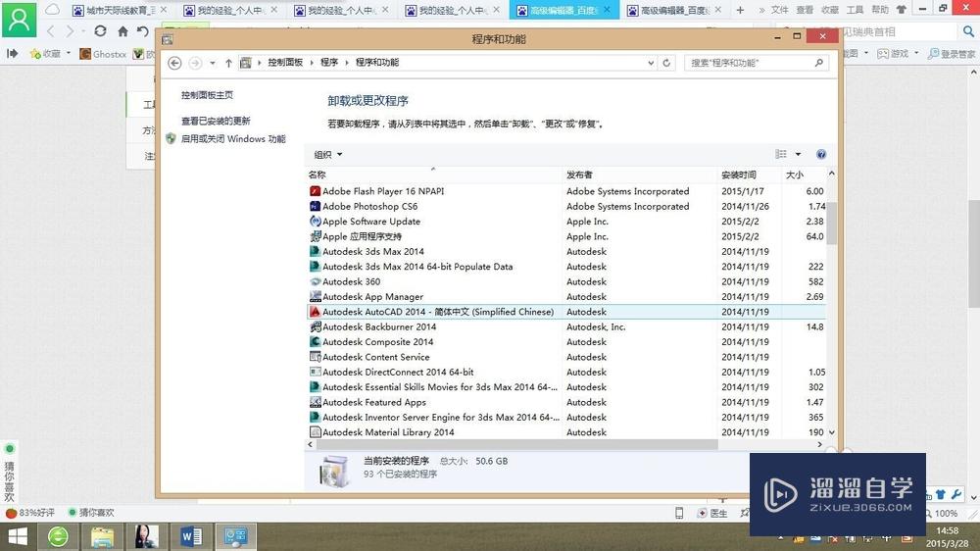Click the Autodesk Backburner 2014 icon
The width and height of the screenshot is (980, 551).
[x=315, y=326]
